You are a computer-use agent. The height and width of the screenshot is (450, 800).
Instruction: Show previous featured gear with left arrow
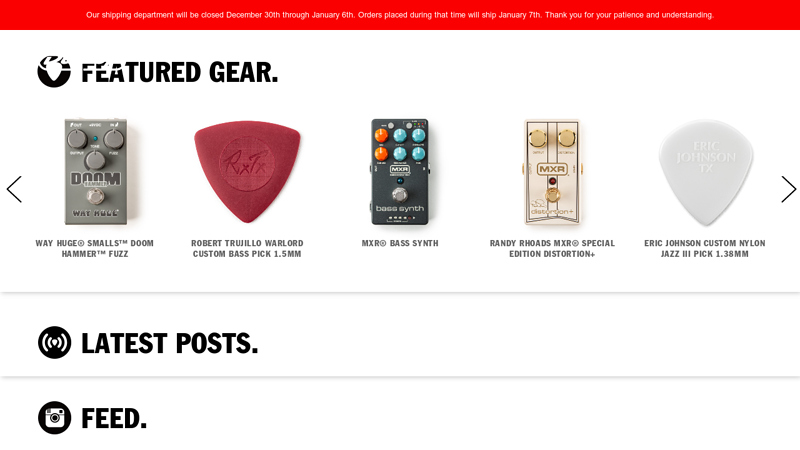pyautogui.click(x=14, y=189)
